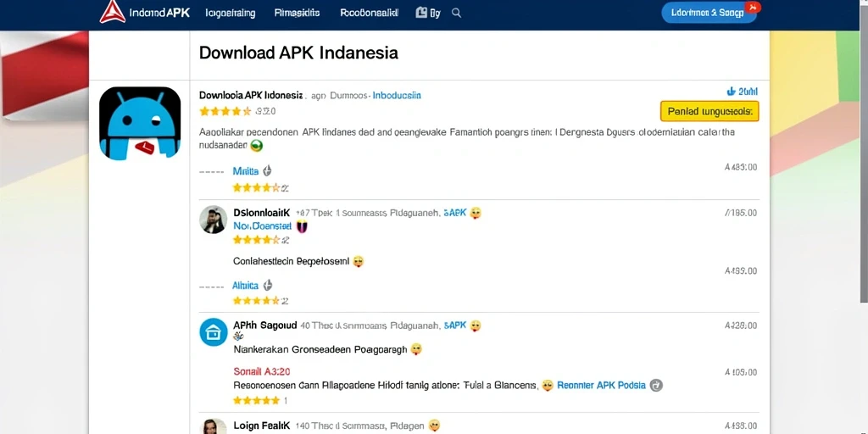Open the DslonnloaitK reviewer name
This screenshot has width=868, height=434.
262,212
